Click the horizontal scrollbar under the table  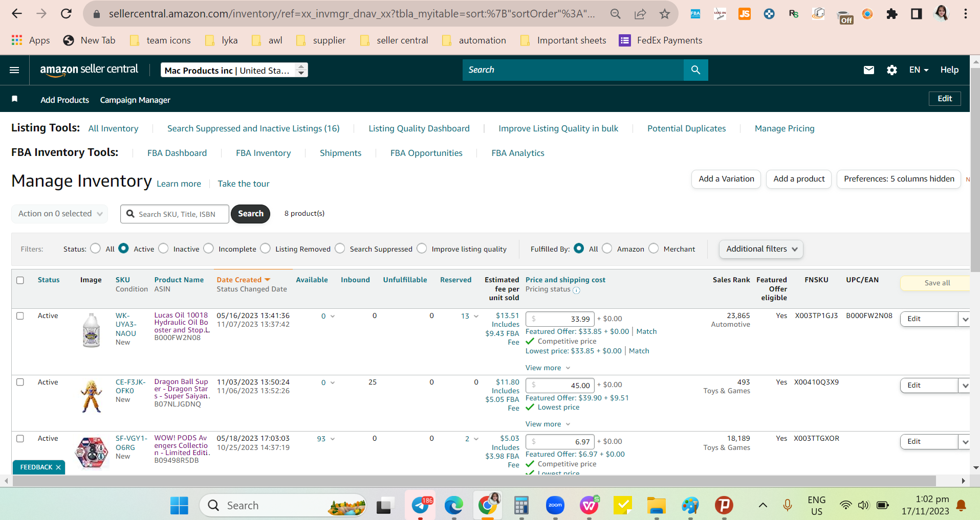[474, 481]
